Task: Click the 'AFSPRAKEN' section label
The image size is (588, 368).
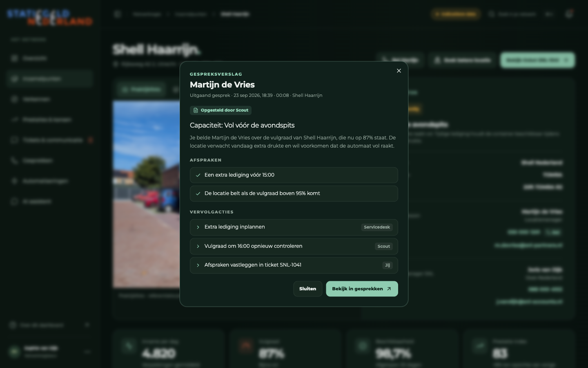Action: [206, 160]
